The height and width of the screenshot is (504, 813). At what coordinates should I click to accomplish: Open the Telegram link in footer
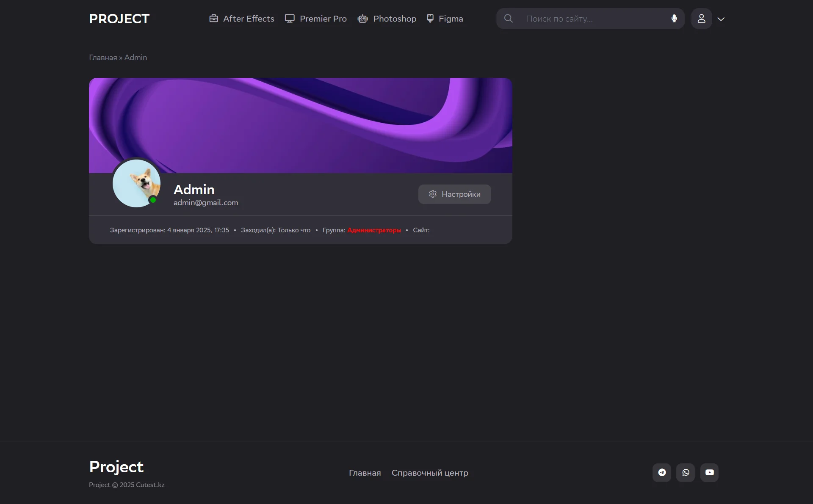tap(662, 473)
